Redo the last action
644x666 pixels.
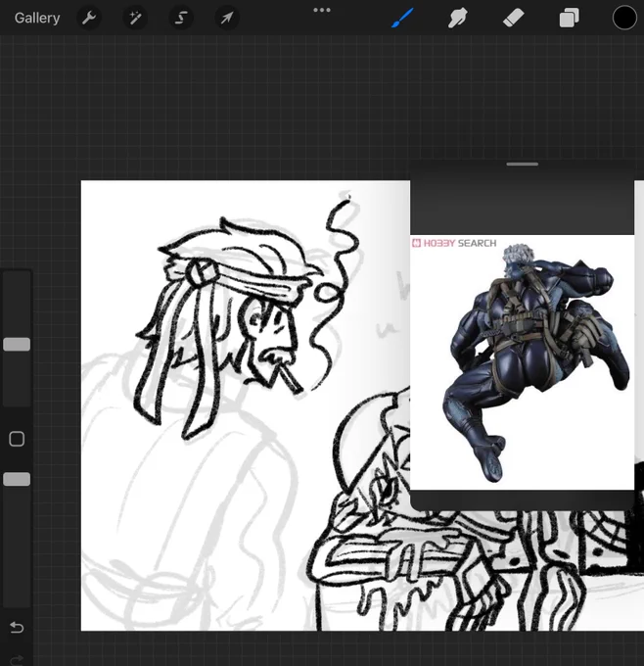(x=17, y=659)
